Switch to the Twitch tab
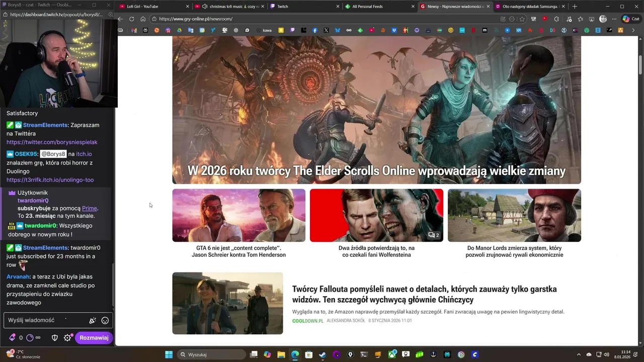This screenshot has height=362, width=644. tap(304, 7)
